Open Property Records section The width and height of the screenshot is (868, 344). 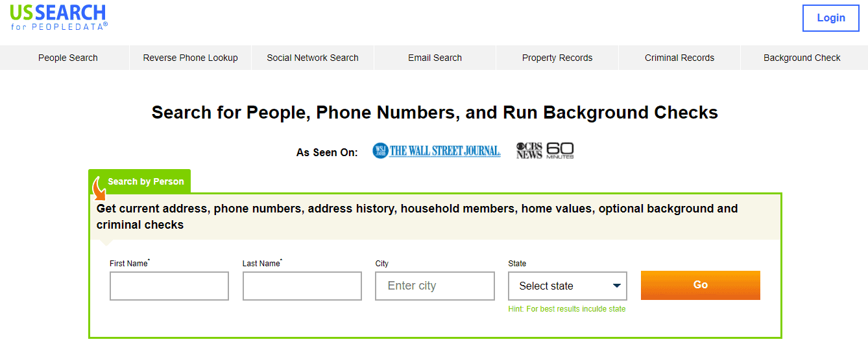tap(557, 58)
